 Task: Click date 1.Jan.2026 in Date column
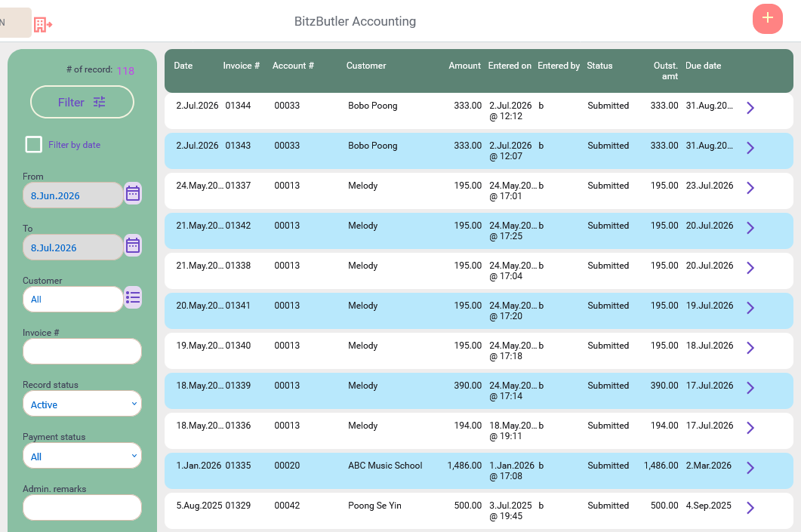point(199,466)
